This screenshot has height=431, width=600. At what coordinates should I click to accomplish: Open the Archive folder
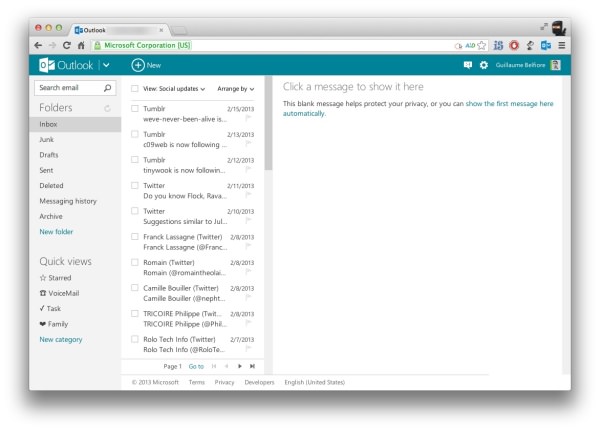click(x=51, y=216)
